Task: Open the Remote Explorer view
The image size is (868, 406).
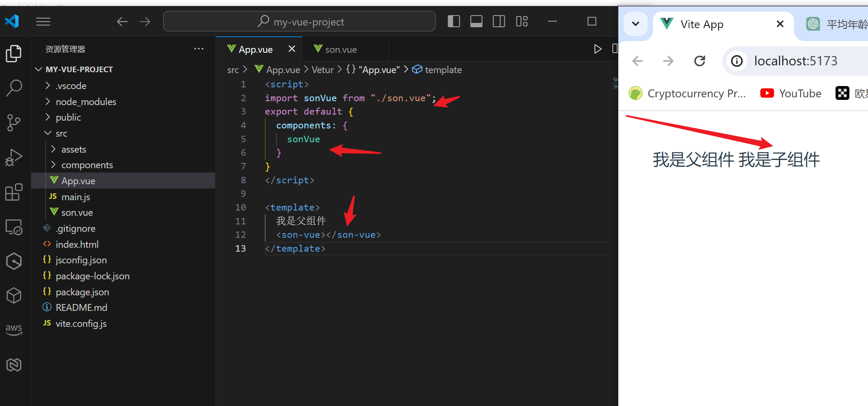Action: pos(14,227)
